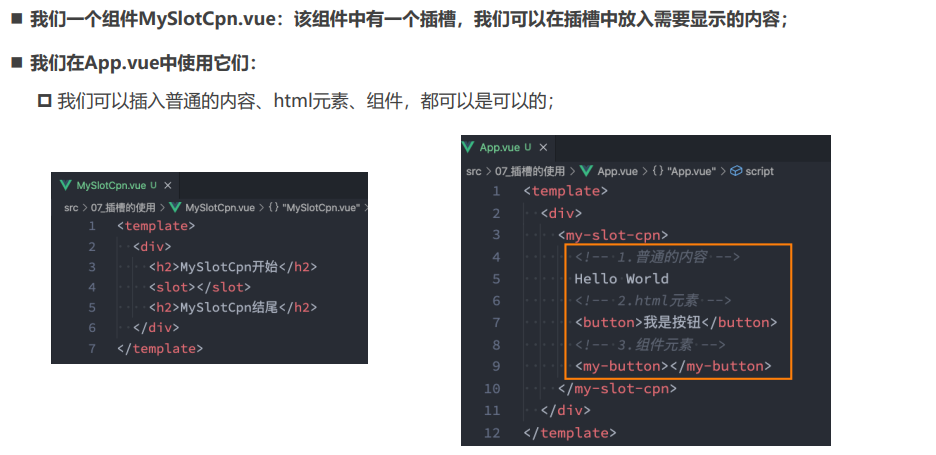Click line number 12 in App.vue
Screen dimensions: 936x455
pyautogui.click(x=492, y=433)
